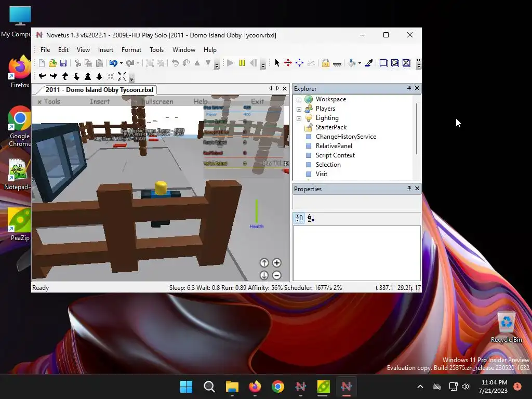Click viewport zoom-in plus button
Viewport: 532px width, 399px height.
277,263
